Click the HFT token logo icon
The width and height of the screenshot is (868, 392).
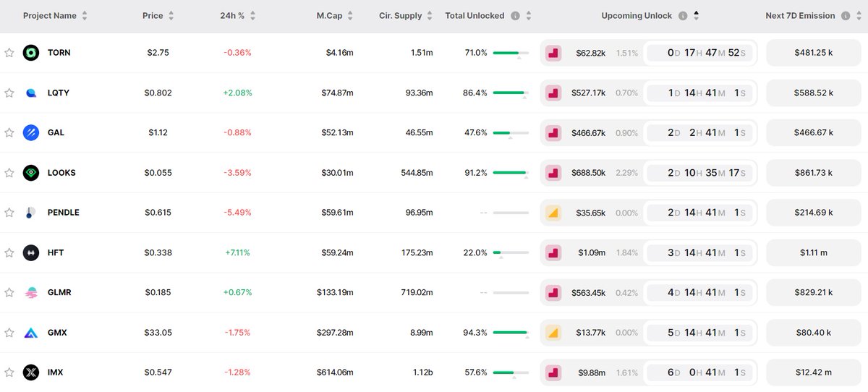[x=30, y=252]
